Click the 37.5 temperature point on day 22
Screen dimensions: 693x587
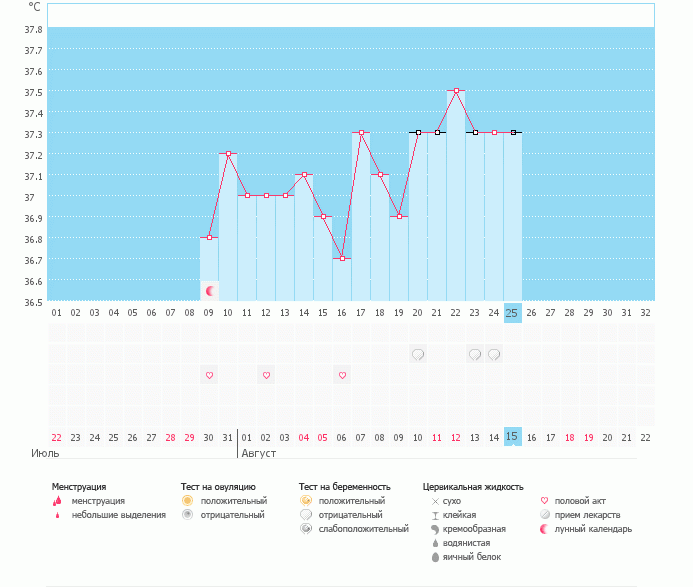click(x=456, y=91)
